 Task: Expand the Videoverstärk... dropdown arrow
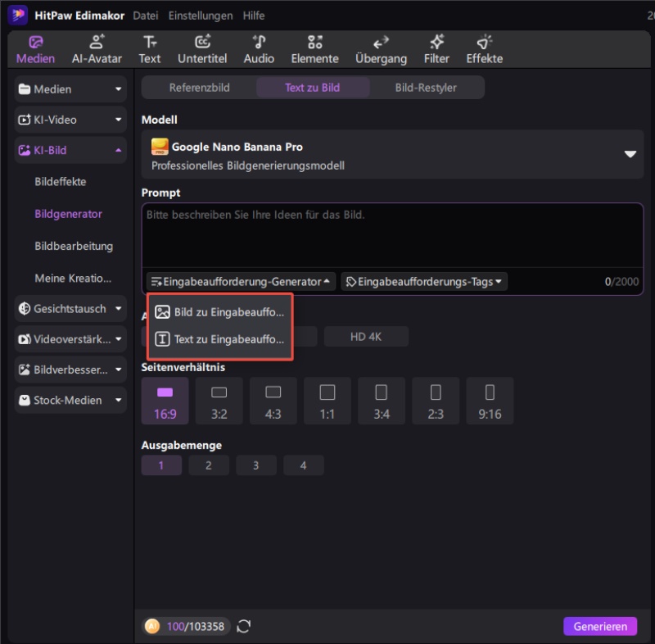coord(118,339)
